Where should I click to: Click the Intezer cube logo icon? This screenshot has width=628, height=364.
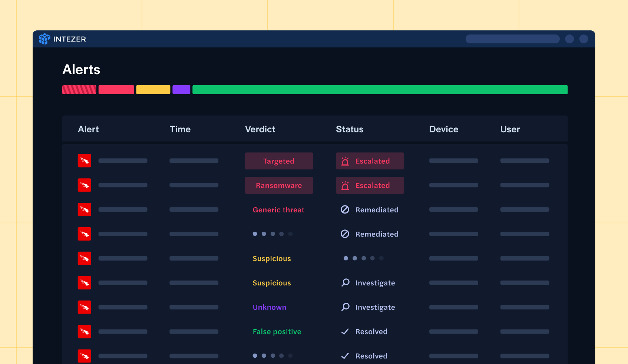coord(44,39)
